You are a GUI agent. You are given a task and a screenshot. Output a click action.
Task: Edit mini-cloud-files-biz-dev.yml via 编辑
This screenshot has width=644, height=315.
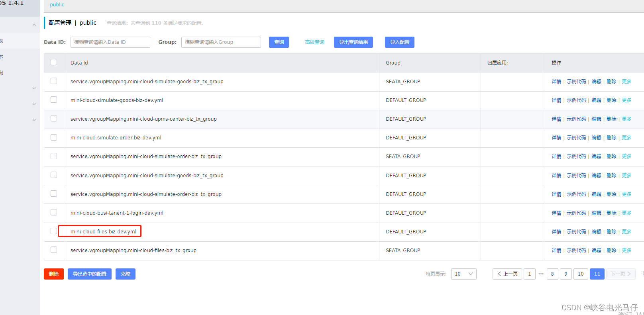pos(597,232)
